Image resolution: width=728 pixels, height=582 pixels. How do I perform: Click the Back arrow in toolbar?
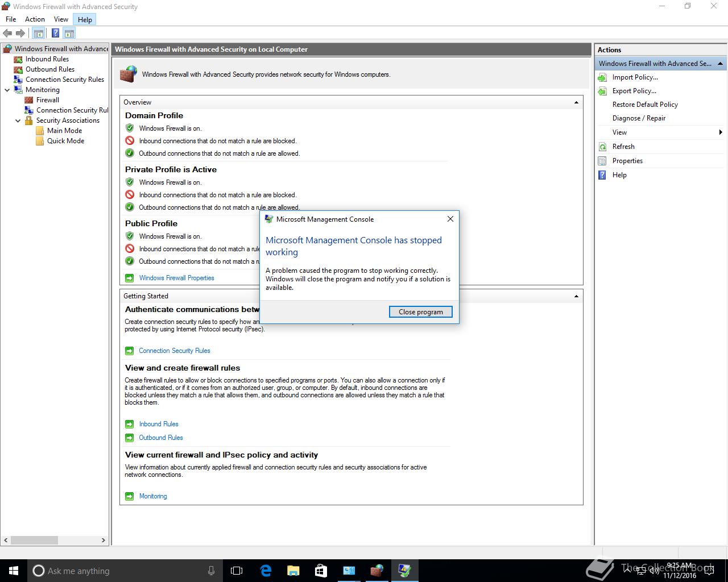(x=7, y=34)
